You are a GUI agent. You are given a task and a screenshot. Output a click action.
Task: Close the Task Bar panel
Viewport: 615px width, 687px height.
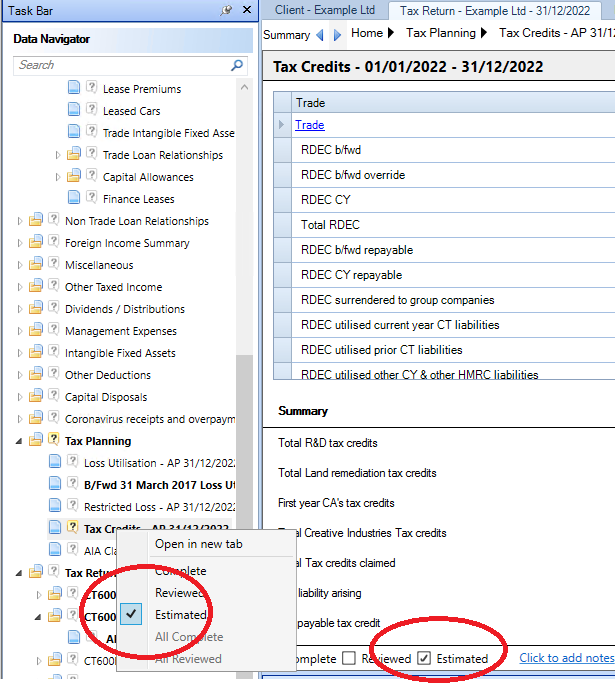pos(247,10)
